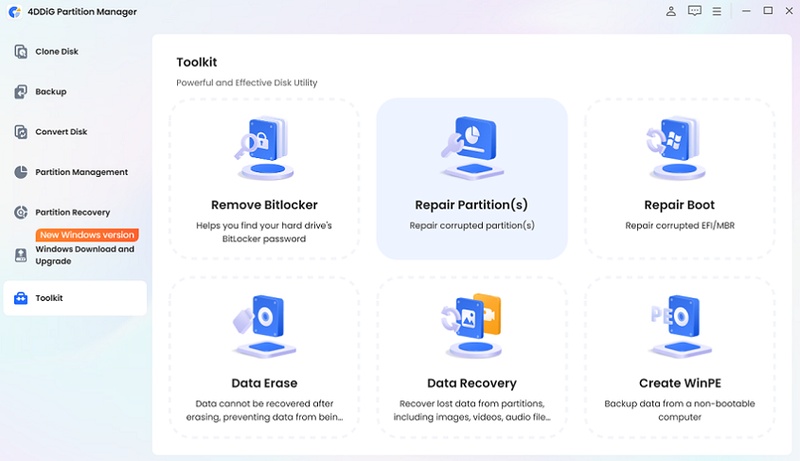Click the Partition Management pie icon

click(21, 172)
